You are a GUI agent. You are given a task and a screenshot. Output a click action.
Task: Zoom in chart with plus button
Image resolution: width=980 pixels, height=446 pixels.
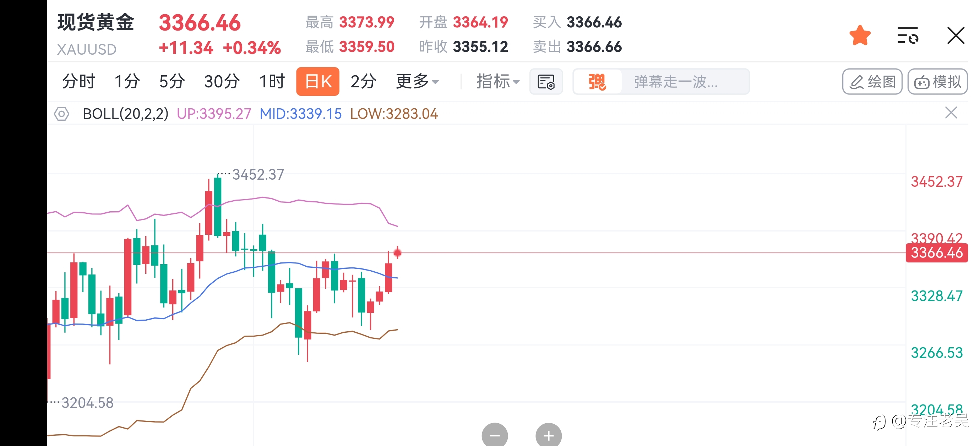coord(549,435)
